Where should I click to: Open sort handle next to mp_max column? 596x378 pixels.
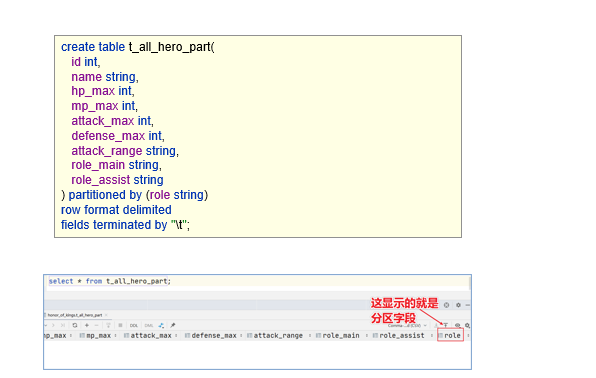click(x=116, y=335)
